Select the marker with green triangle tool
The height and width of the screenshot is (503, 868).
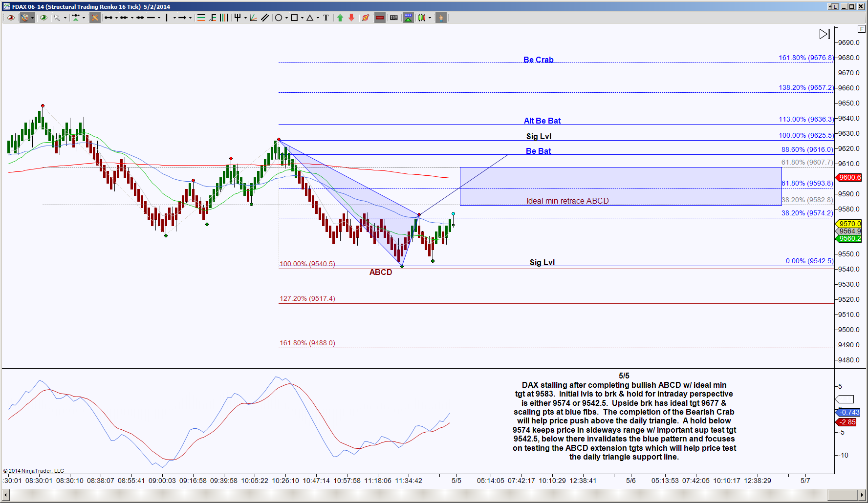(76, 18)
